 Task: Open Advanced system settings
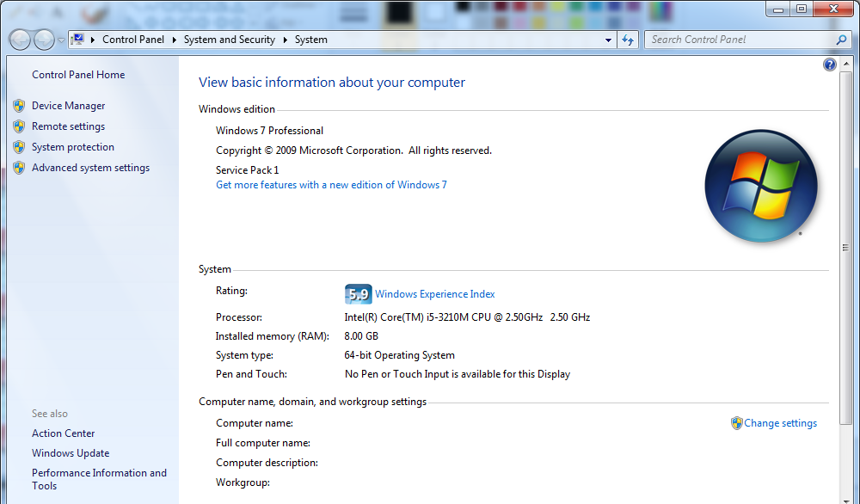point(90,168)
